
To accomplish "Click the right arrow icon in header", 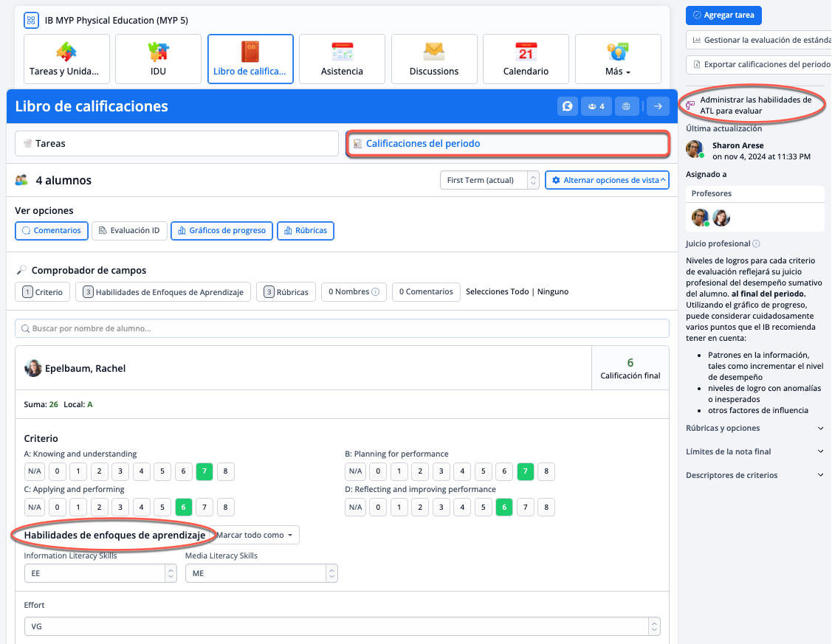I will (x=657, y=106).
